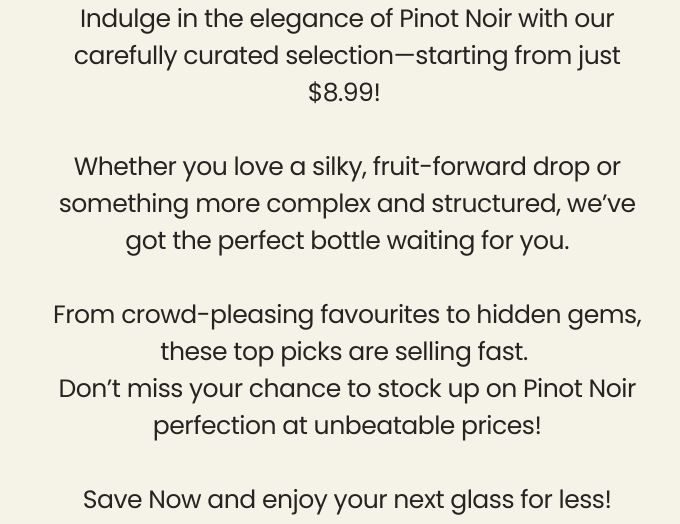Click the "we've" word at line end
Image resolution: width=680 pixels, height=524 pixels.
point(601,204)
